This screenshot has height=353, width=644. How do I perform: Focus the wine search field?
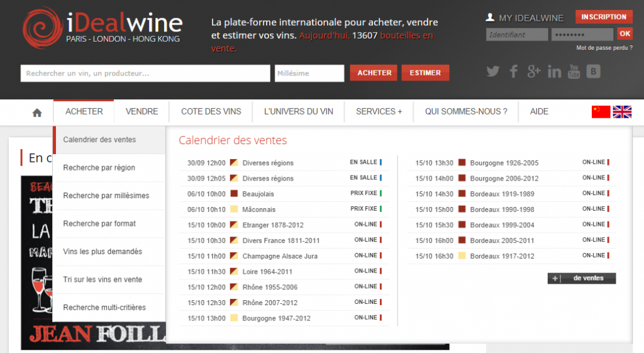coord(145,73)
